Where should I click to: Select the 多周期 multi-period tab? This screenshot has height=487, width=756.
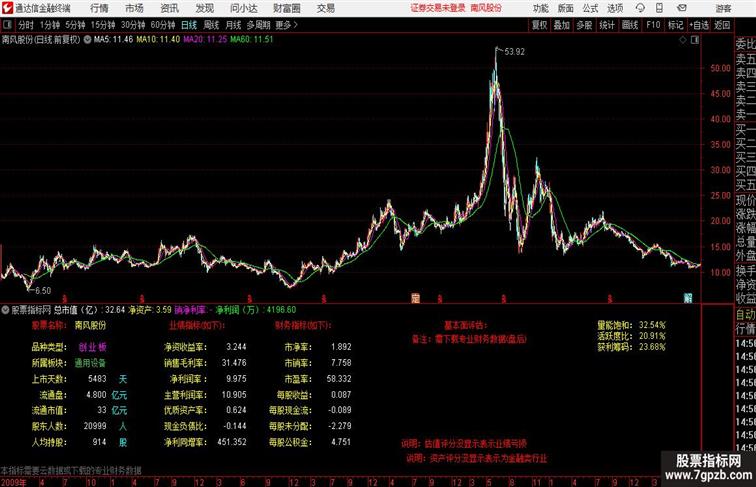[258, 25]
